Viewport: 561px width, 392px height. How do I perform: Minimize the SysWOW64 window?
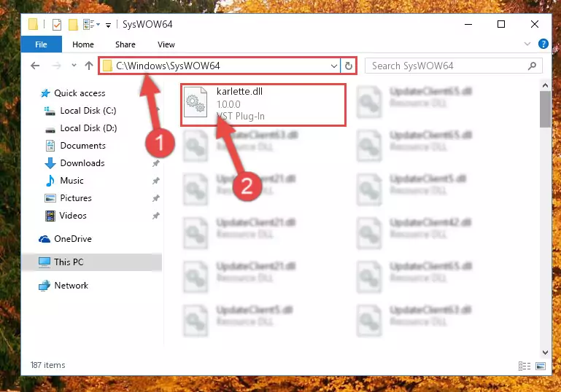coord(468,24)
